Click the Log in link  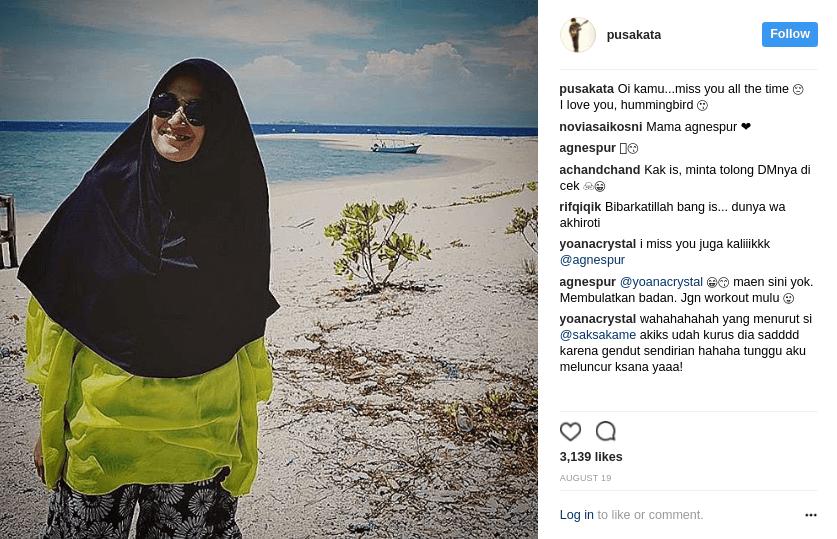(x=577, y=515)
